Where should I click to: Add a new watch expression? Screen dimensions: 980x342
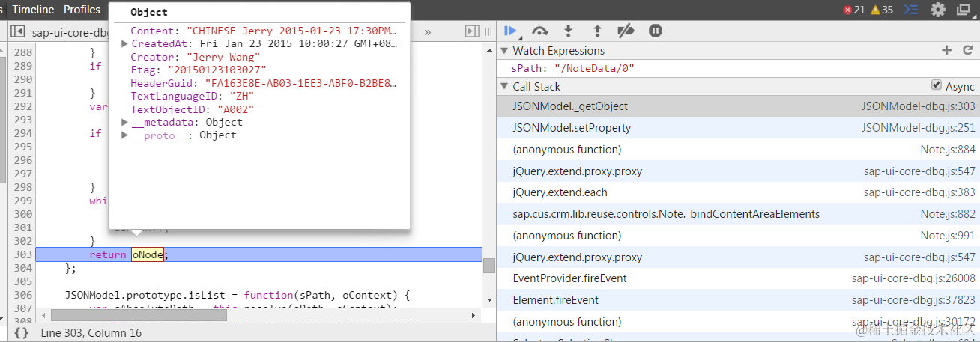pyautogui.click(x=946, y=50)
